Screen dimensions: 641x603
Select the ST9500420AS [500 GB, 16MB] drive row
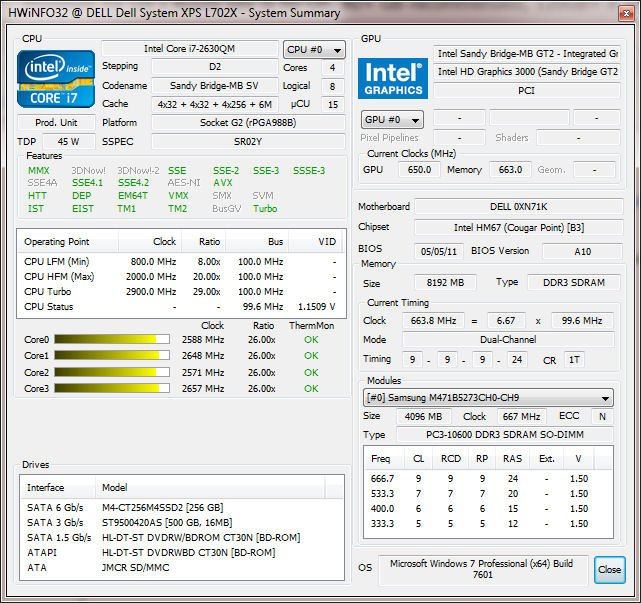coord(182,523)
